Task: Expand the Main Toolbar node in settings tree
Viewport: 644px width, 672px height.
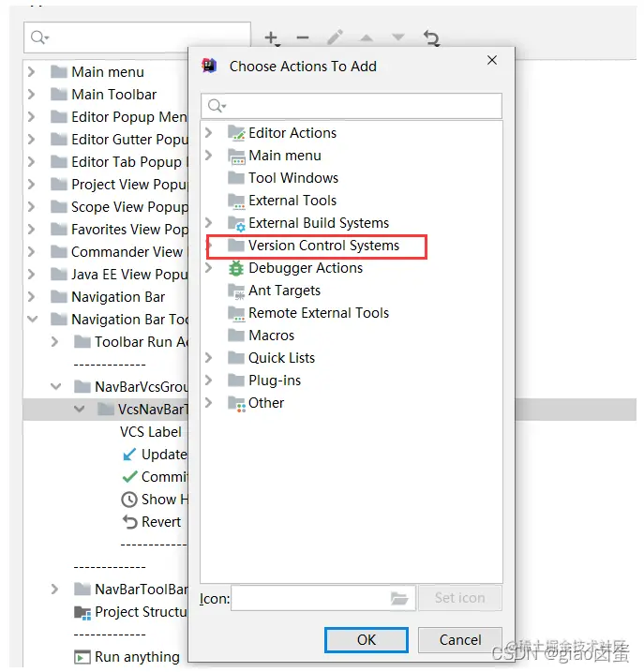Action: [x=31, y=94]
